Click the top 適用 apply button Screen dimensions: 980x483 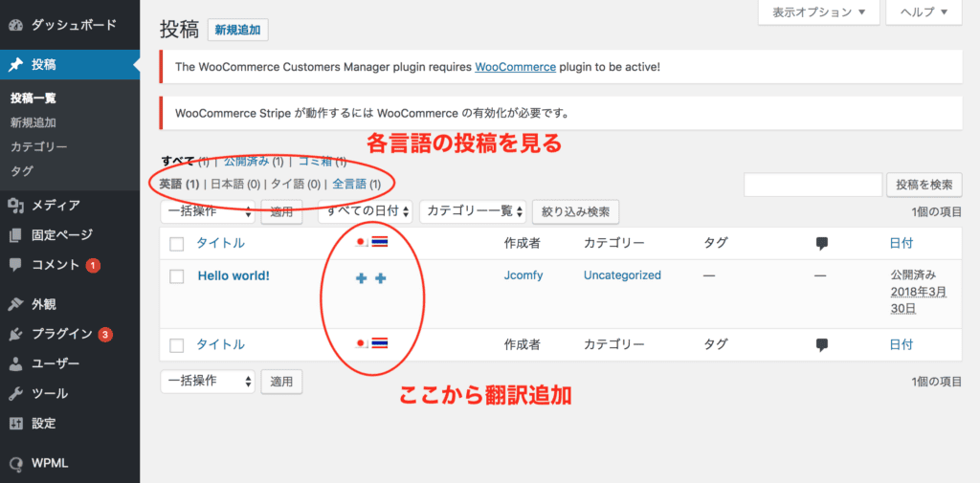(x=281, y=211)
